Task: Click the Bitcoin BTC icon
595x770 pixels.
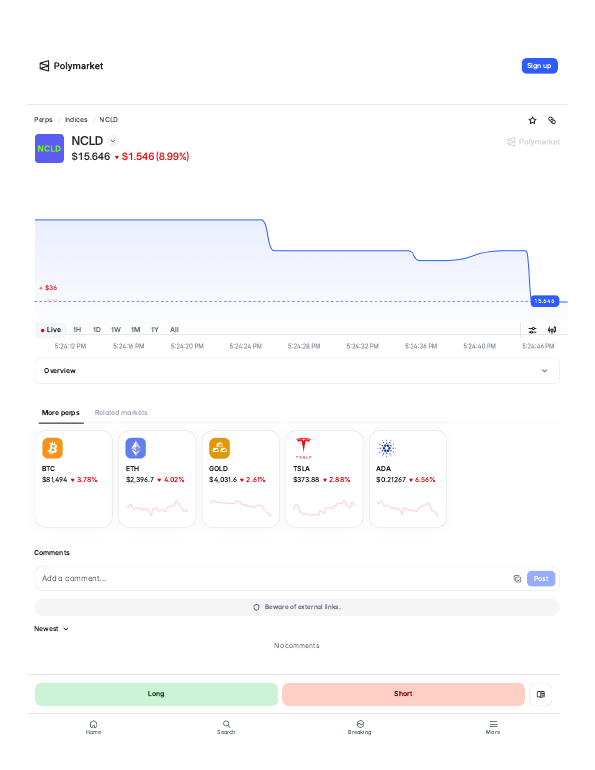Action: [x=53, y=448]
